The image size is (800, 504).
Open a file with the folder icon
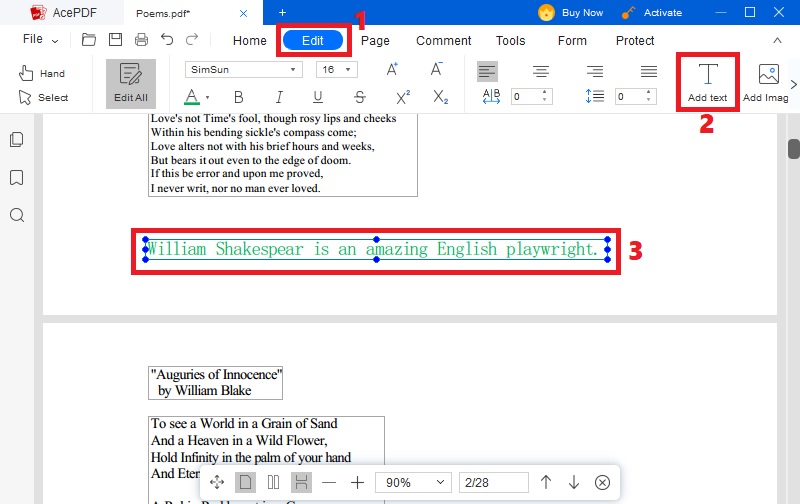89,39
